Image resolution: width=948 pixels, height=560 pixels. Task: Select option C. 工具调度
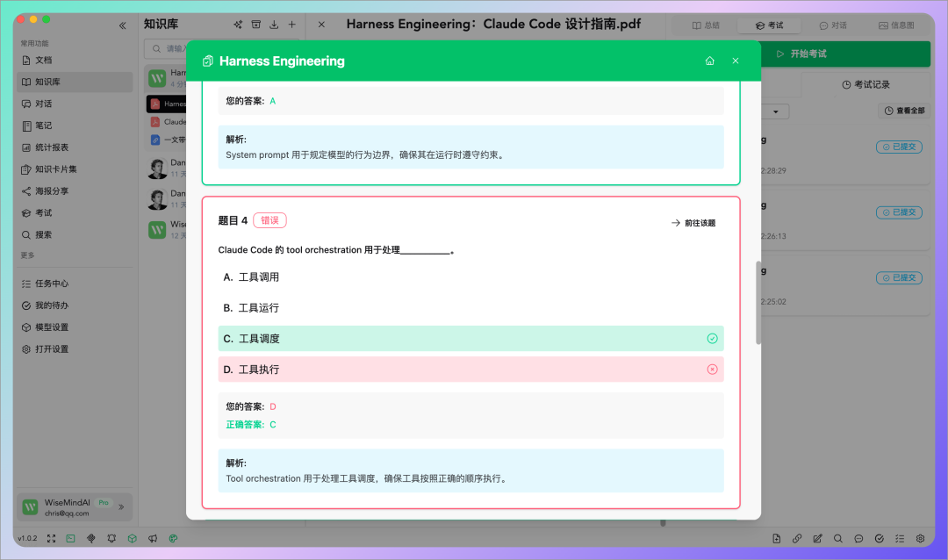point(470,339)
